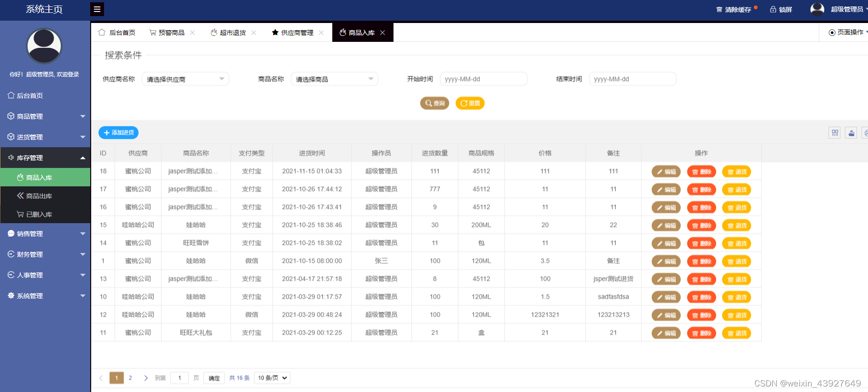
Task: Edit row ID 17 with 编辑
Action: pyautogui.click(x=666, y=190)
